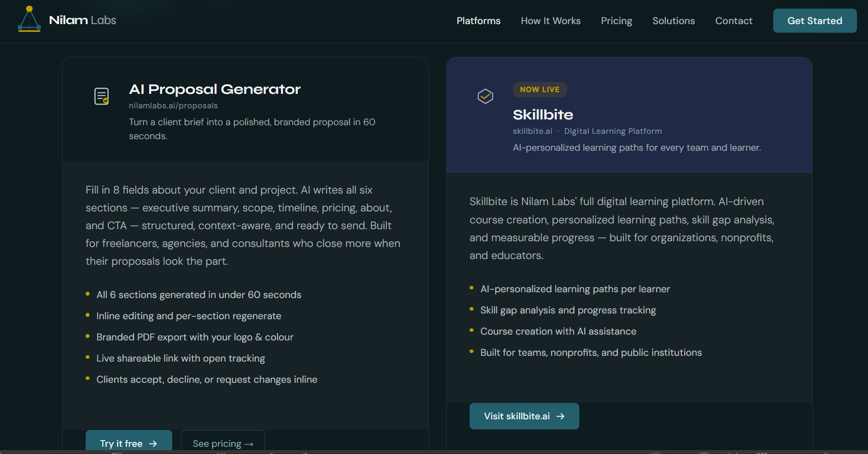The height and width of the screenshot is (454, 868).
Task: Click Visit skillbite.ai button
Action: click(x=524, y=416)
